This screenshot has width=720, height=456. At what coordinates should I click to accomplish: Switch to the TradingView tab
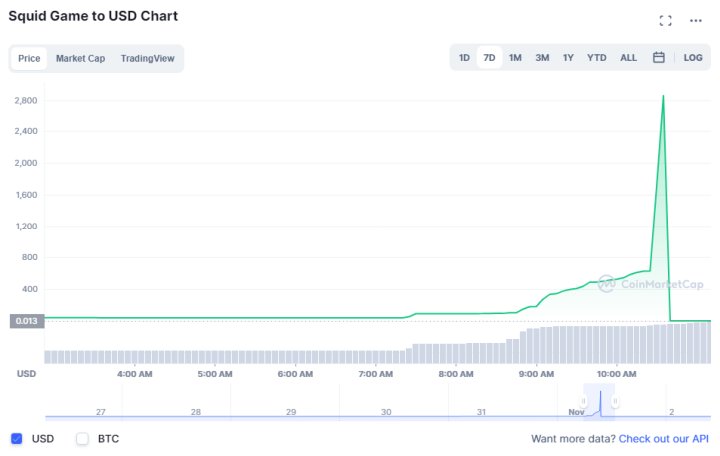(147, 58)
